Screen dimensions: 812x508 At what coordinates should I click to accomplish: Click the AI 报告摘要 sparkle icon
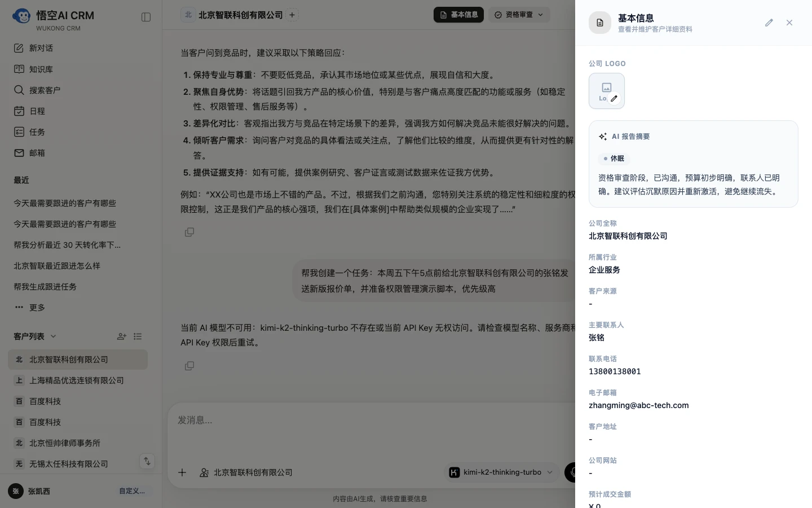(603, 137)
